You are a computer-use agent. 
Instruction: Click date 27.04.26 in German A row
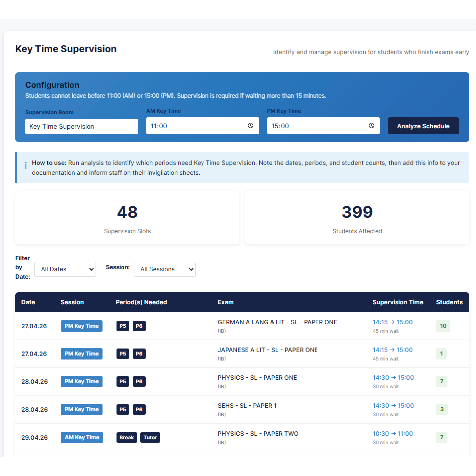coord(34,326)
